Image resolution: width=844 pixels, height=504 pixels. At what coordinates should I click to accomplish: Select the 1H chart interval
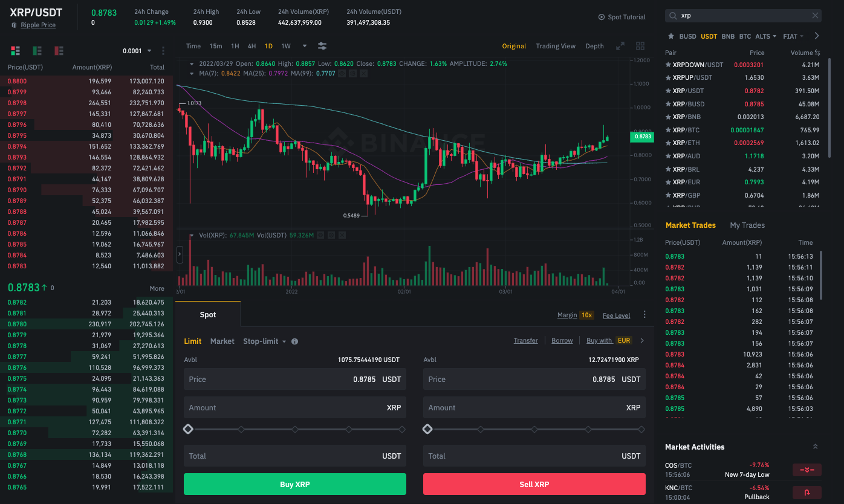pyautogui.click(x=235, y=46)
